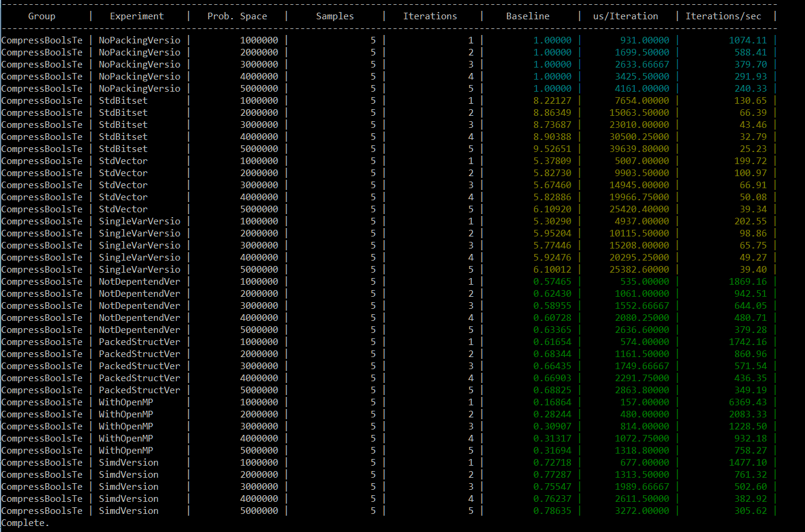The height and width of the screenshot is (532, 805).
Task: Pick the us/Iteration value "1699.50000"
Action: click(x=642, y=52)
